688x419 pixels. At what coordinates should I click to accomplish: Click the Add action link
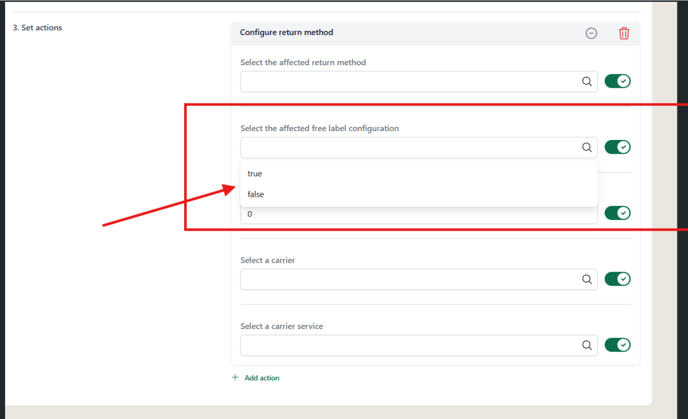point(262,378)
